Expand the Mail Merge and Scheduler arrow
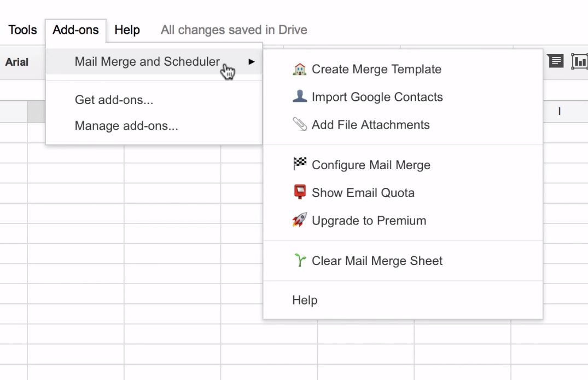The height and width of the screenshot is (380, 588). (x=252, y=61)
